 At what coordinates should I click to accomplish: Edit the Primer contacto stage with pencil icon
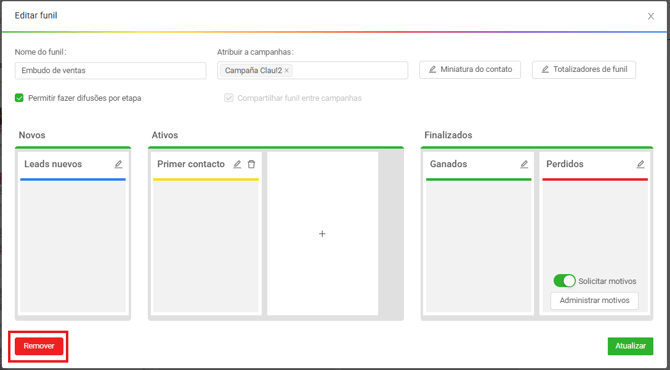pos(237,164)
